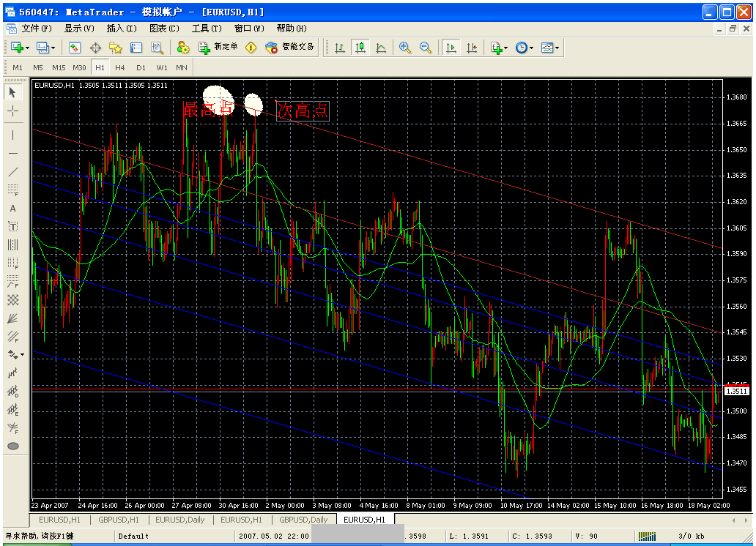Switch timeframe to D1
Screen dimensions: 756x546
pyautogui.click(x=141, y=67)
